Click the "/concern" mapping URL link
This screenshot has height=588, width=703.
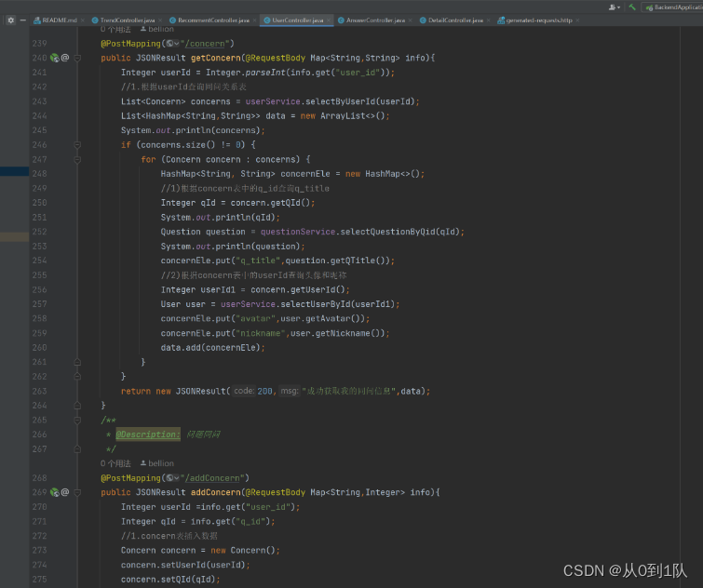click(205, 44)
